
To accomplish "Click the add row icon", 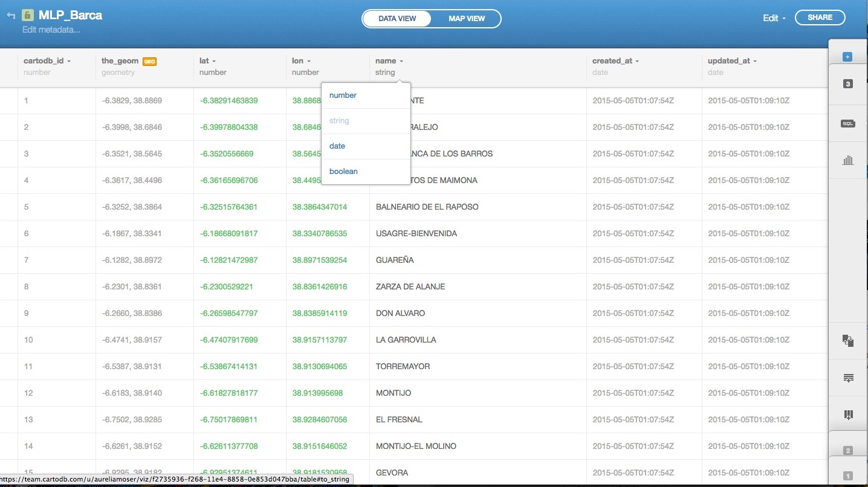I will pos(848,378).
